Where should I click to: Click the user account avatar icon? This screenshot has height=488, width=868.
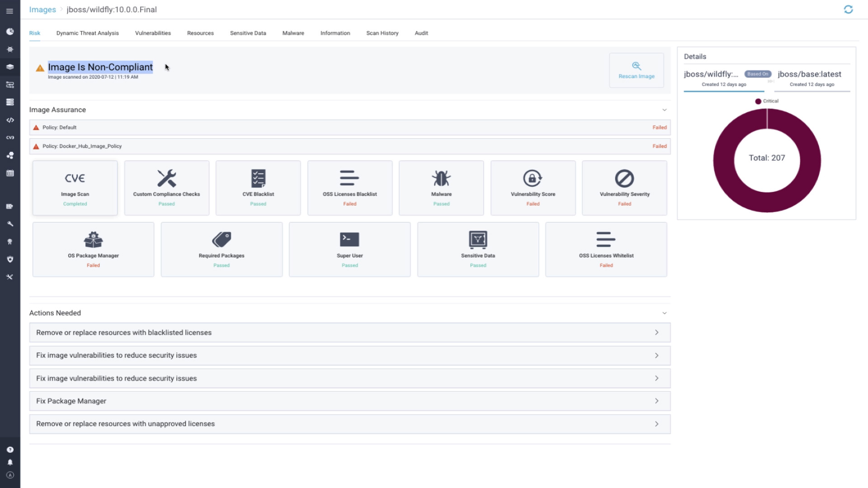[10, 475]
